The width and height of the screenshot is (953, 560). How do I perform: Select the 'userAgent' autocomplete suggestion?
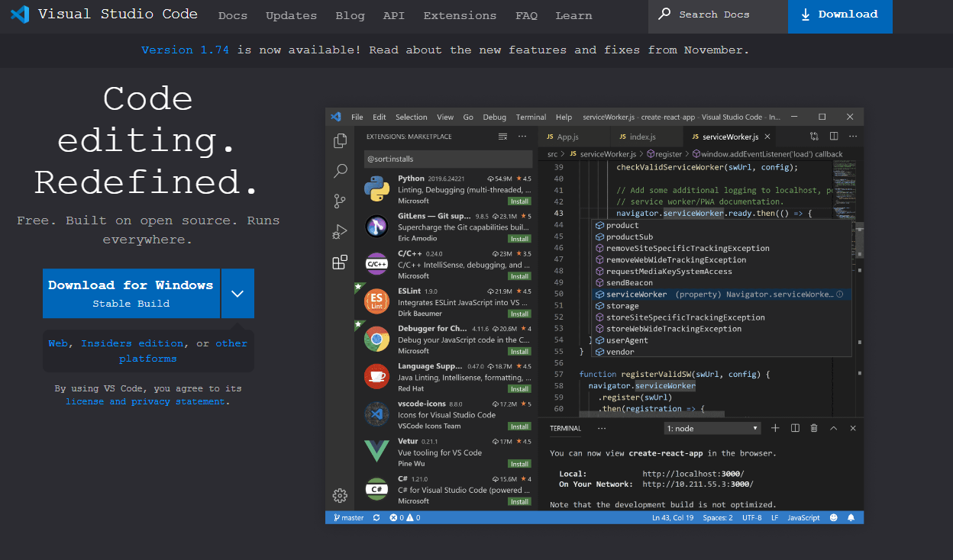tap(722, 340)
